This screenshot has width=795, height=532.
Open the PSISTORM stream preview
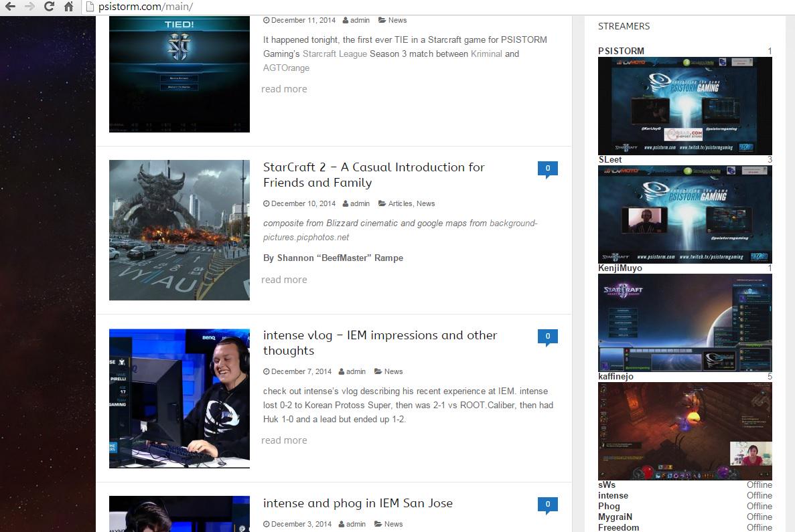685,106
